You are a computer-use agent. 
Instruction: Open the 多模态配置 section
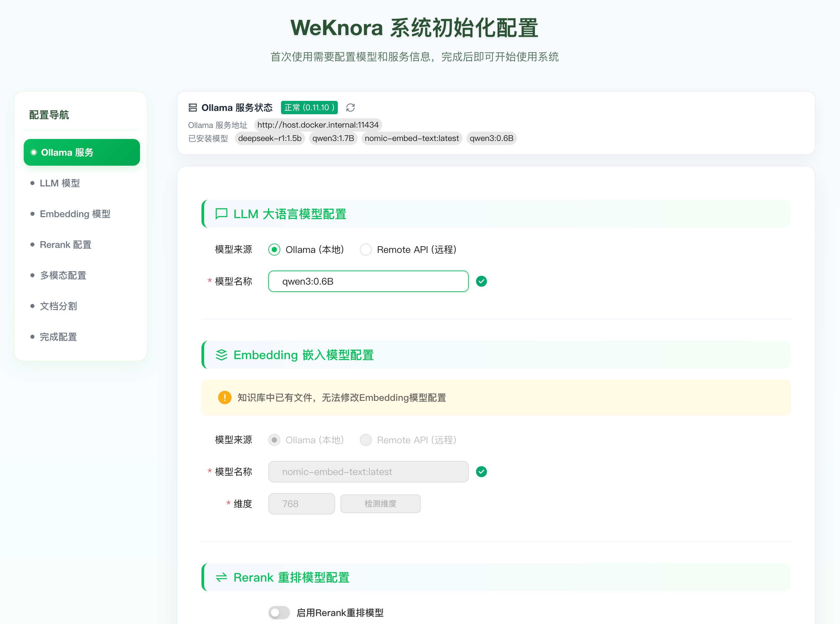(63, 275)
